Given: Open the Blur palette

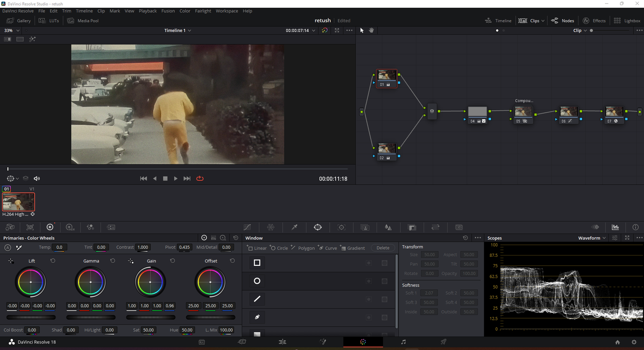Looking at the screenshot, I should pyautogui.click(x=388, y=227).
